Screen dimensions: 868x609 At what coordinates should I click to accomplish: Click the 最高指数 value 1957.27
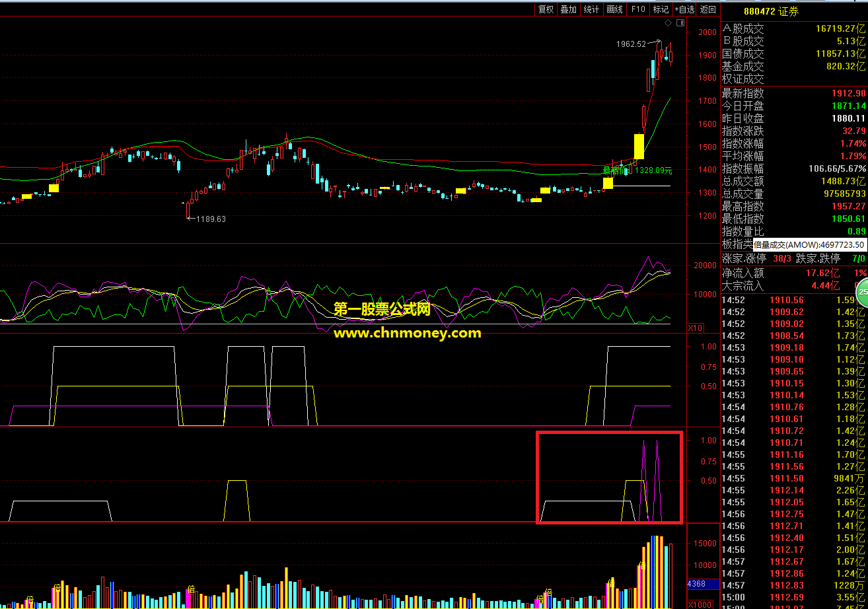point(848,206)
